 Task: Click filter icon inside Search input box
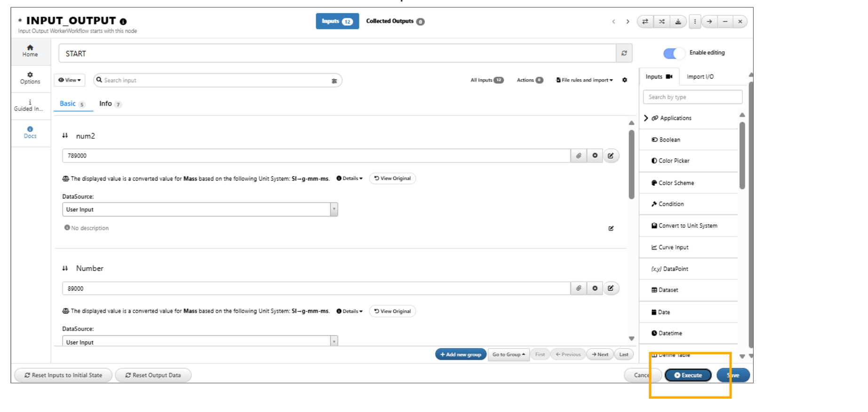pos(334,81)
